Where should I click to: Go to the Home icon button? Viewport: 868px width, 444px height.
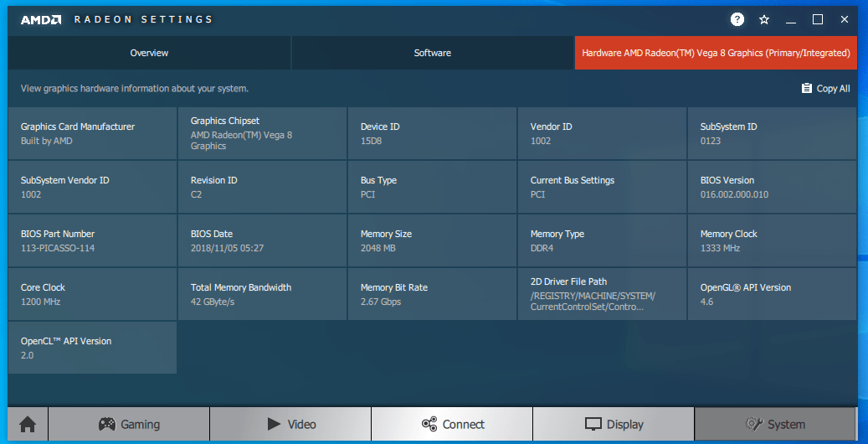tap(28, 425)
